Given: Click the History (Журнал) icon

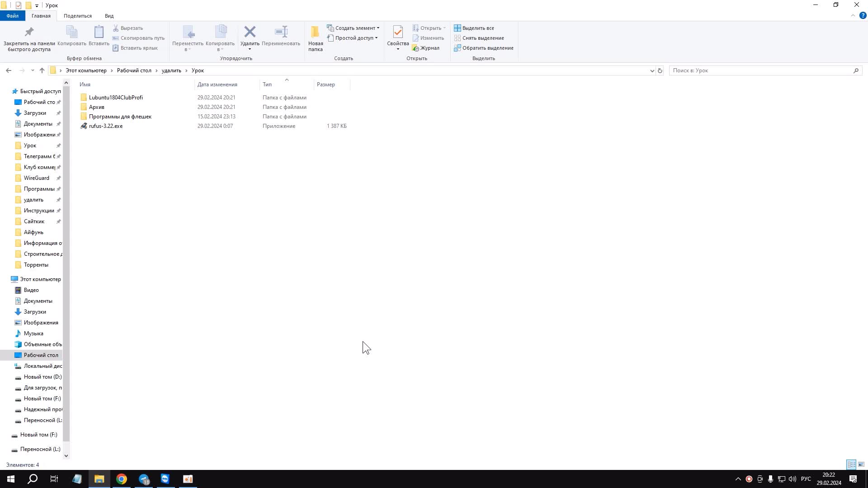Looking at the screenshot, I should coord(415,48).
